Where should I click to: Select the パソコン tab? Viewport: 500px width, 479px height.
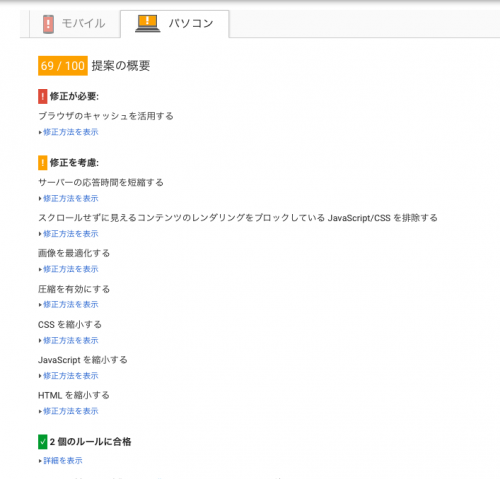click(175, 24)
